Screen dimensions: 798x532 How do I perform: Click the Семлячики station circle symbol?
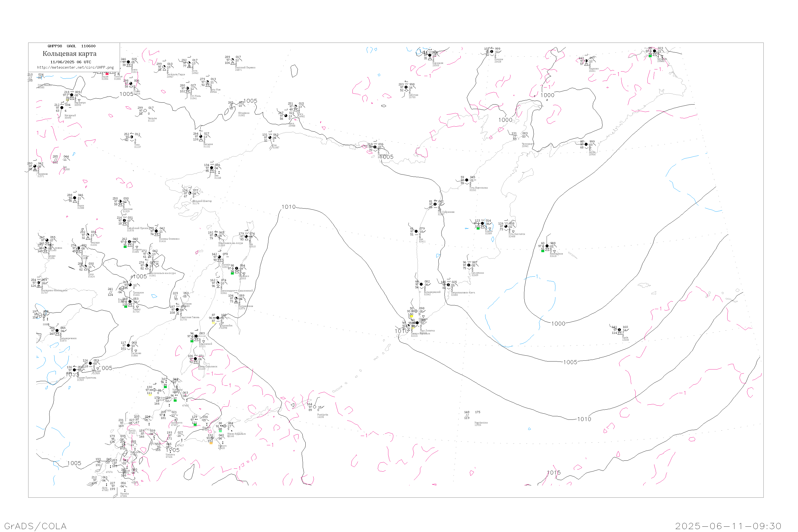click(x=469, y=265)
